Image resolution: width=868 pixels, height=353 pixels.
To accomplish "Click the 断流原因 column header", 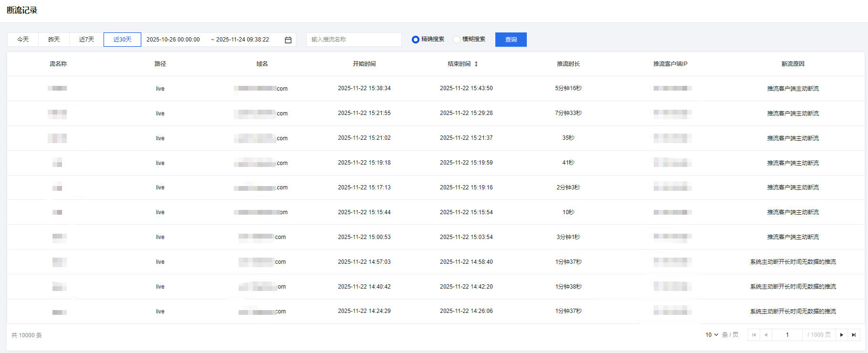I will [x=793, y=64].
